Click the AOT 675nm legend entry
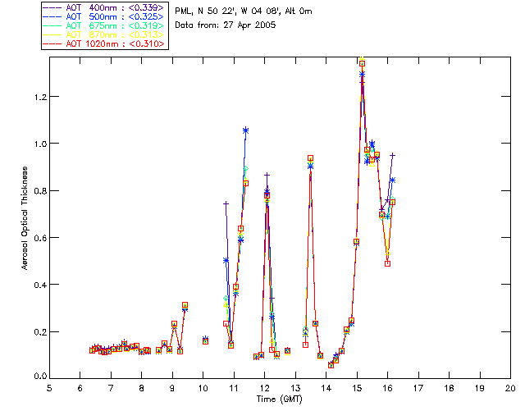525x420 pixels. coord(104,25)
